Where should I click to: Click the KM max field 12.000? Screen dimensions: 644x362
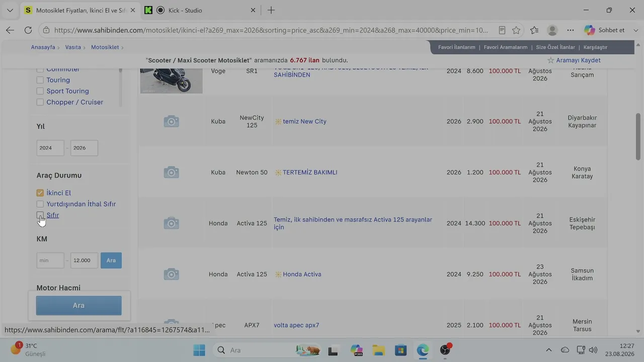pyautogui.click(x=84, y=260)
